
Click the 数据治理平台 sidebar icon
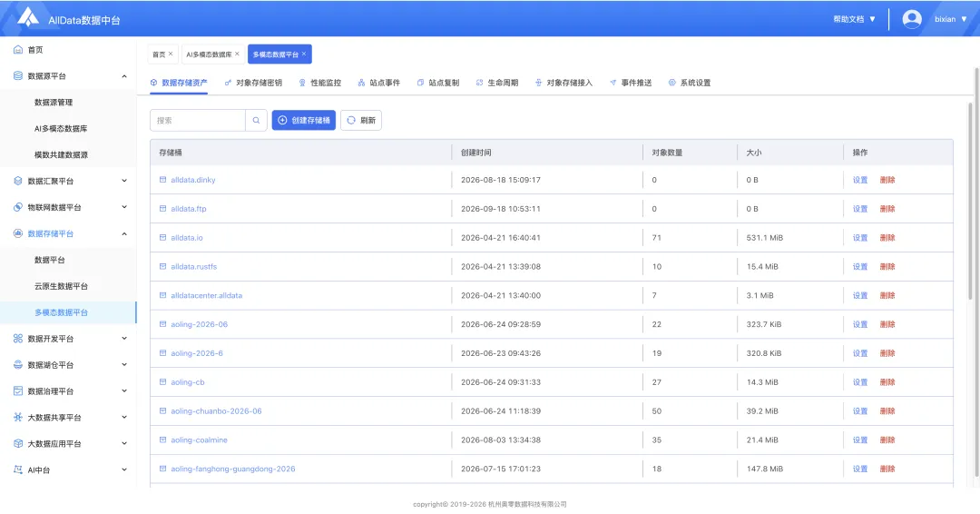tap(18, 390)
